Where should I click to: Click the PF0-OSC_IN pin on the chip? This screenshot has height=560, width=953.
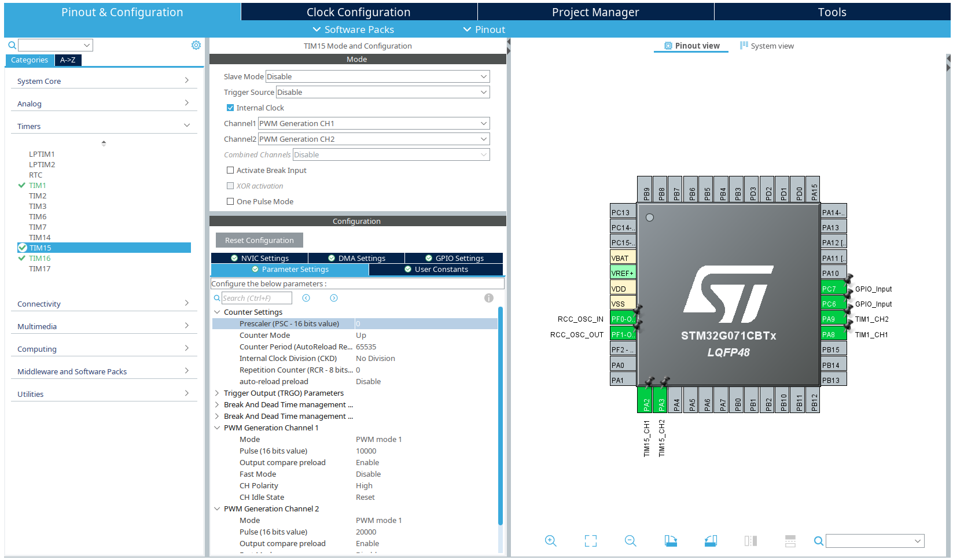tap(623, 319)
